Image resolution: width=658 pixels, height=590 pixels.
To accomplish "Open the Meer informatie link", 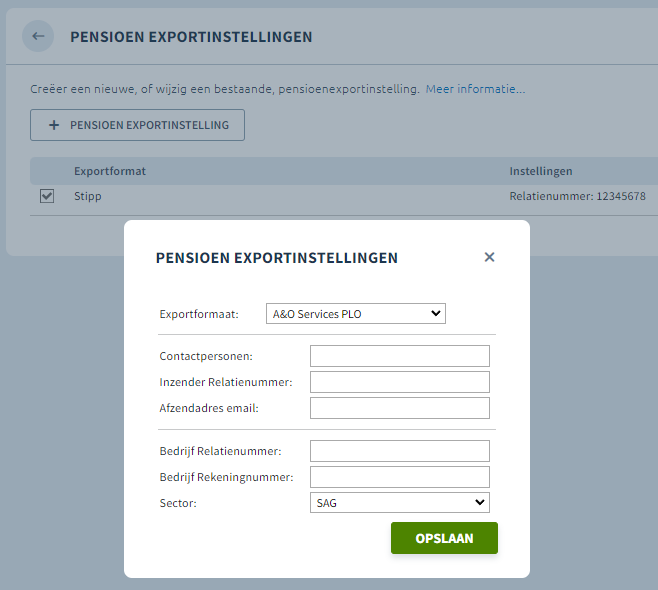I will coord(475,89).
